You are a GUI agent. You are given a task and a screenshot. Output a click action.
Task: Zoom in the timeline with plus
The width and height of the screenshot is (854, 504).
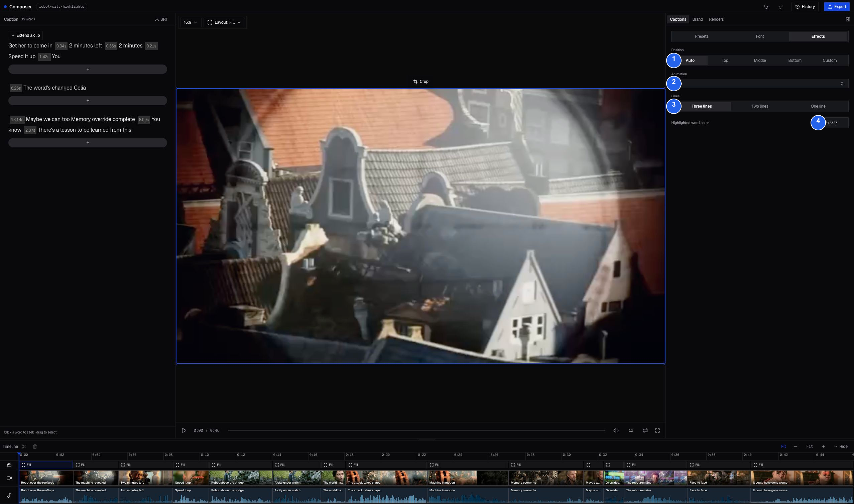pyautogui.click(x=824, y=447)
